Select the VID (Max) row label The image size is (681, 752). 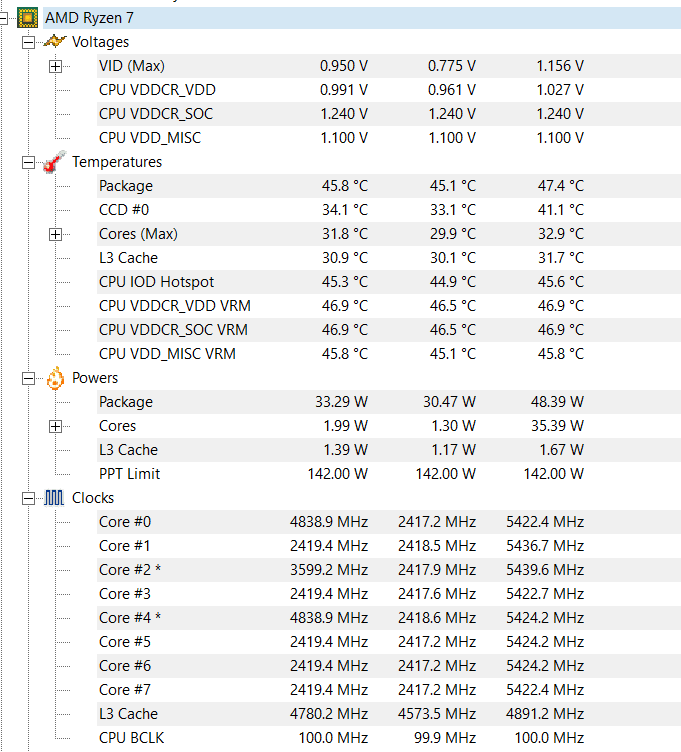click(x=132, y=66)
